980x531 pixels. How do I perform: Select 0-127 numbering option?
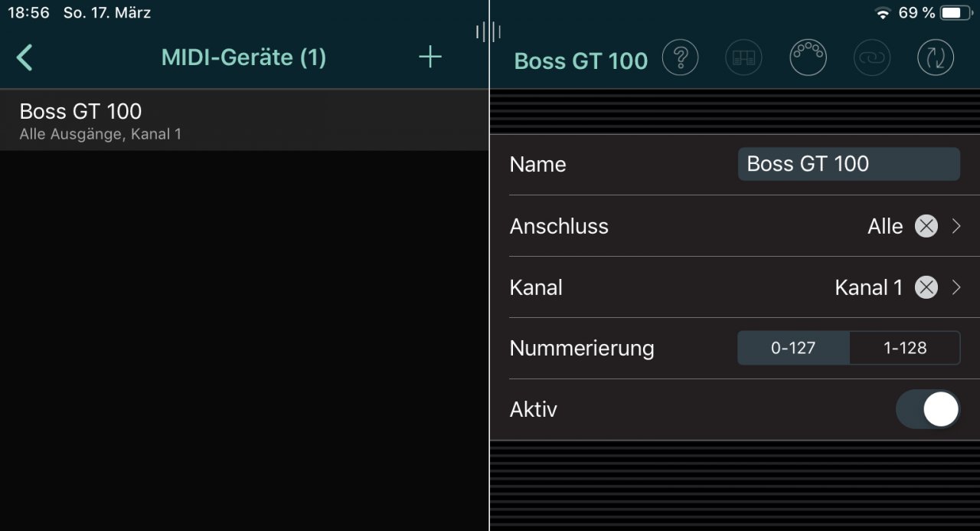[x=793, y=348]
